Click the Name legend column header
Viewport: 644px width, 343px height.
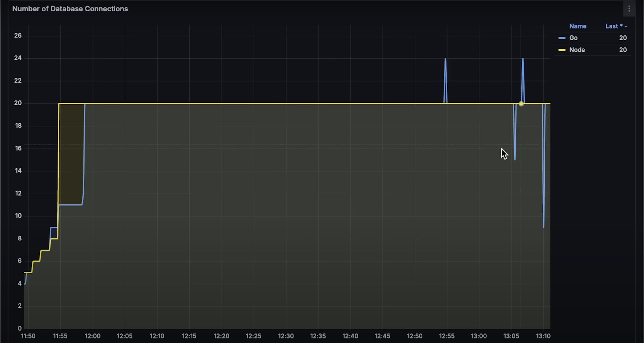tap(578, 26)
